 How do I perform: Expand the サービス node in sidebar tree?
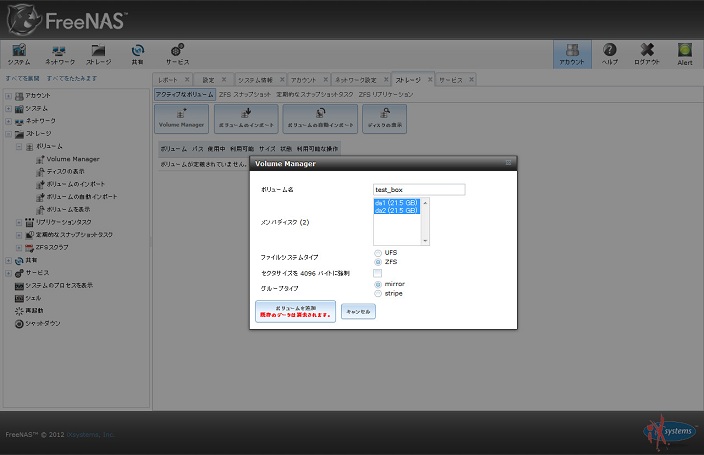point(9,273)
